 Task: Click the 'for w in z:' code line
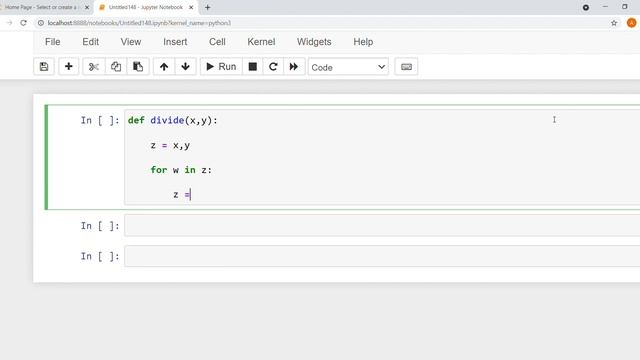(181, 170)
